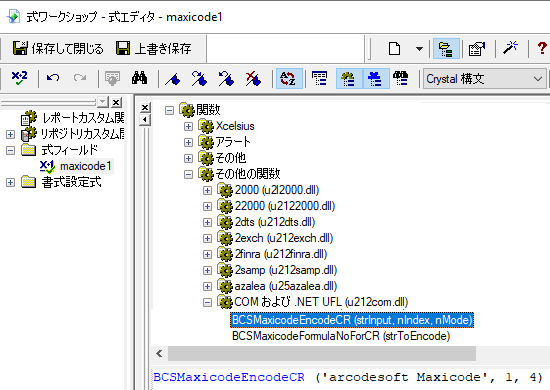Open the dropdown arrow next to New icon
The height and width of the screenshot is (390, 550).
click(419, 49)
